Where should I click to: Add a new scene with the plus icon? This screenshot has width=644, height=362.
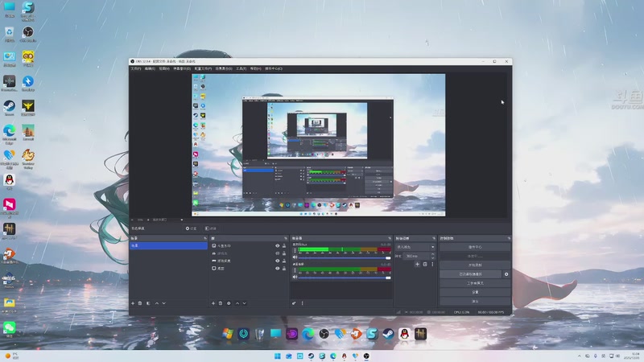pyautogui.click(x=133, y=303)
